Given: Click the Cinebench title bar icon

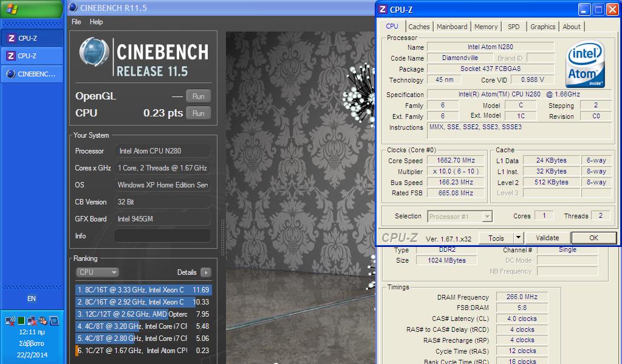Looking at the screenshot, I should coord(73,7).
